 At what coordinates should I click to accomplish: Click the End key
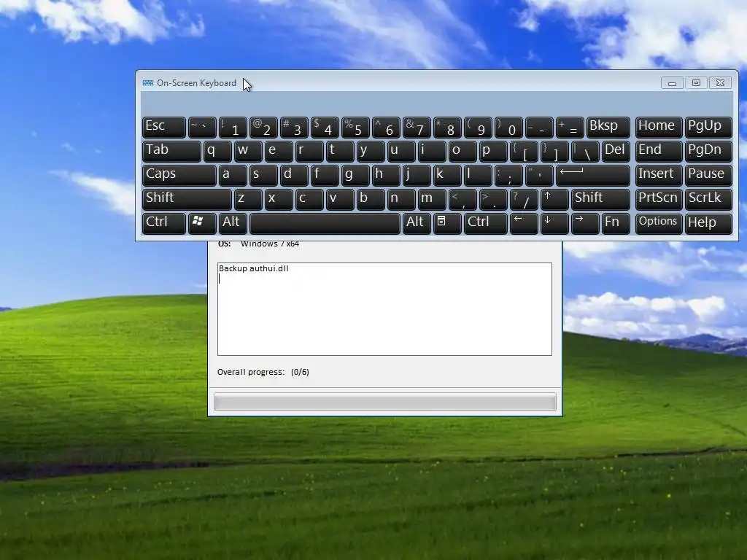659,151
